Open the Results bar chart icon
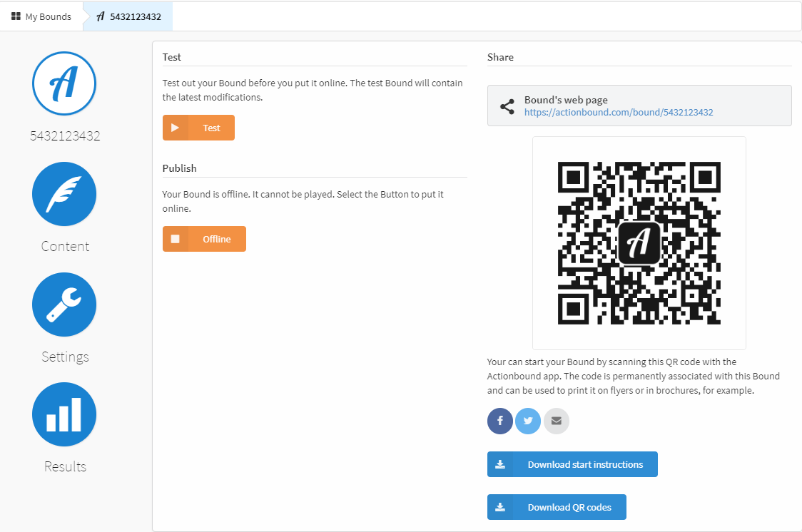Viewport: 802px width, 532px height. pos(64,414)
